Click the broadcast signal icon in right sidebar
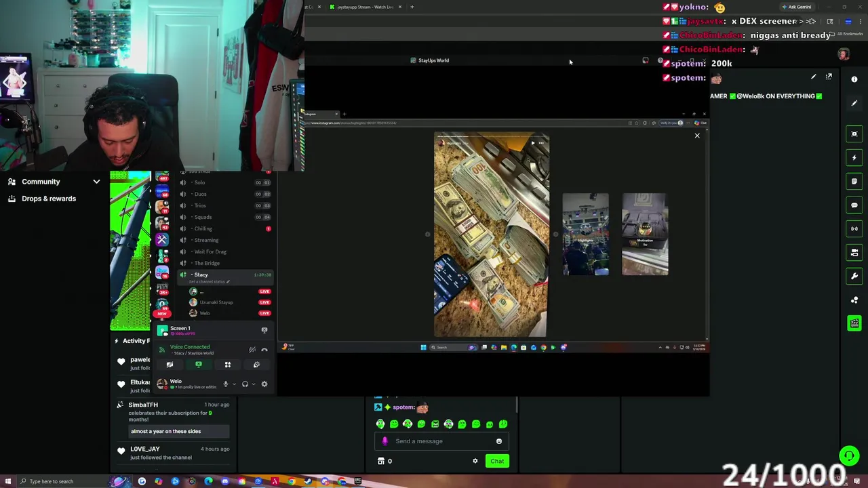 point(854,228)
